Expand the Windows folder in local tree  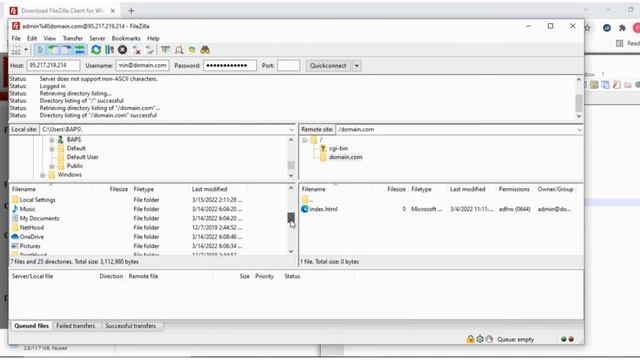pos(42,175)
